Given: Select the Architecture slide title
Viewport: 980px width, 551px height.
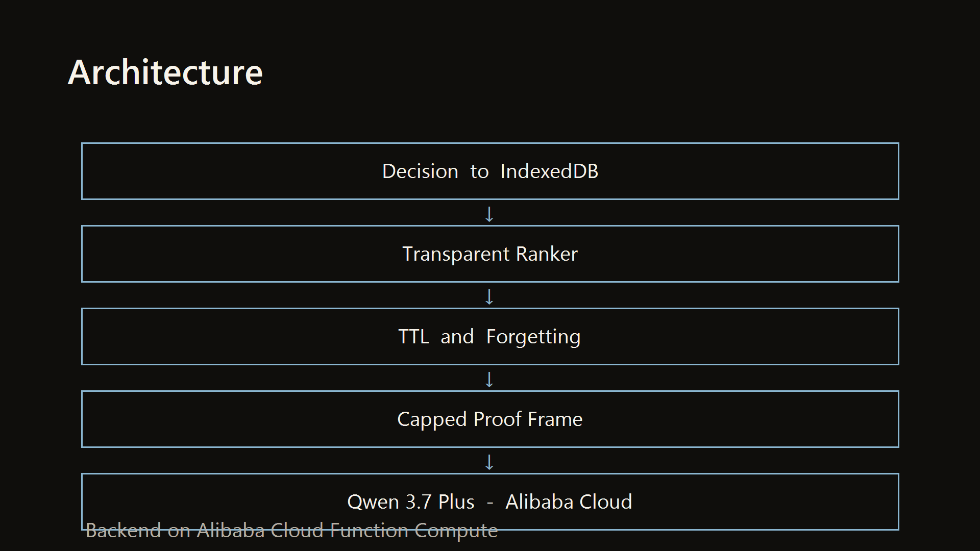Looking at the screenshot, I should 165,72.
